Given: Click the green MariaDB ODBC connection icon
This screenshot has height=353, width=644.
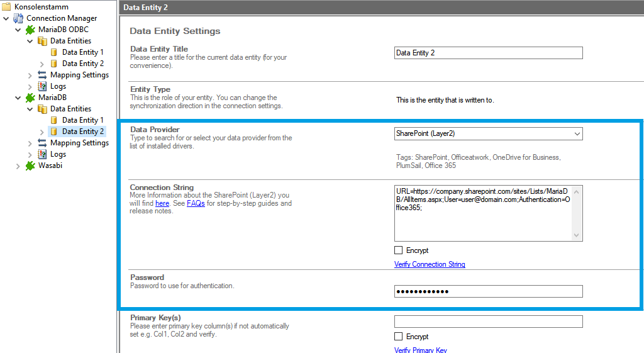Looking at the screenshot, I should pos(30,30).
